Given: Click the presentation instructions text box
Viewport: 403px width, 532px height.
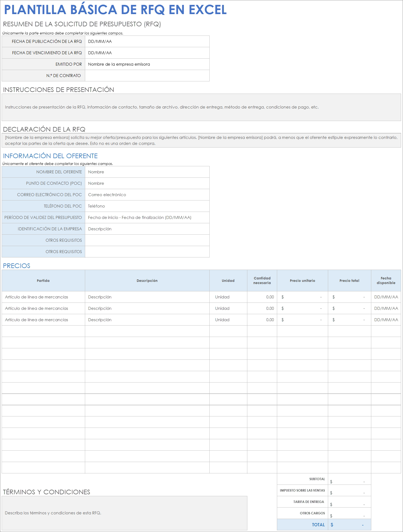Looking at the screenshot, I should tap(201, 107).
